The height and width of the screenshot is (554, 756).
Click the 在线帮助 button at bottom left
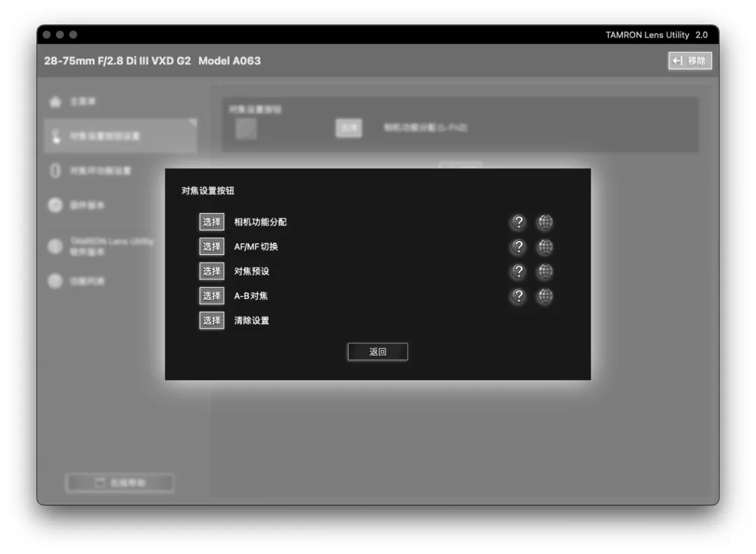point(120,483)
